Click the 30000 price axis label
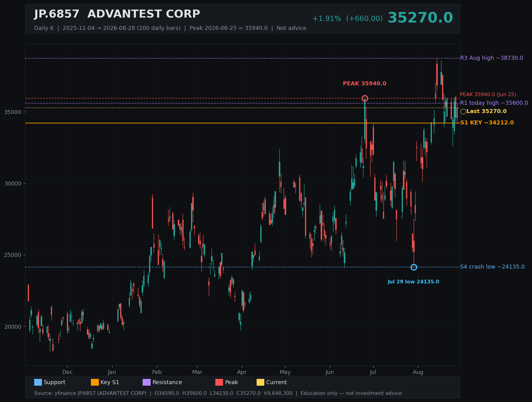 13,183
